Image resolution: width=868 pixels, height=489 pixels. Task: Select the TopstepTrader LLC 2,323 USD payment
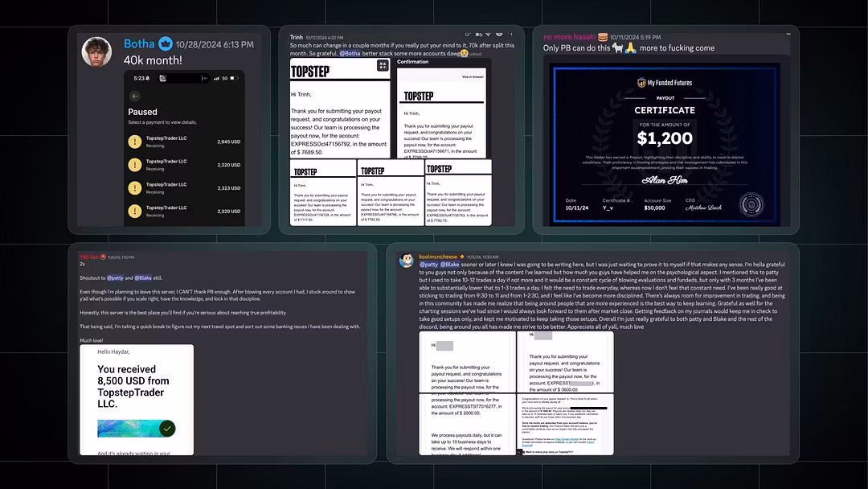point(184,188)
